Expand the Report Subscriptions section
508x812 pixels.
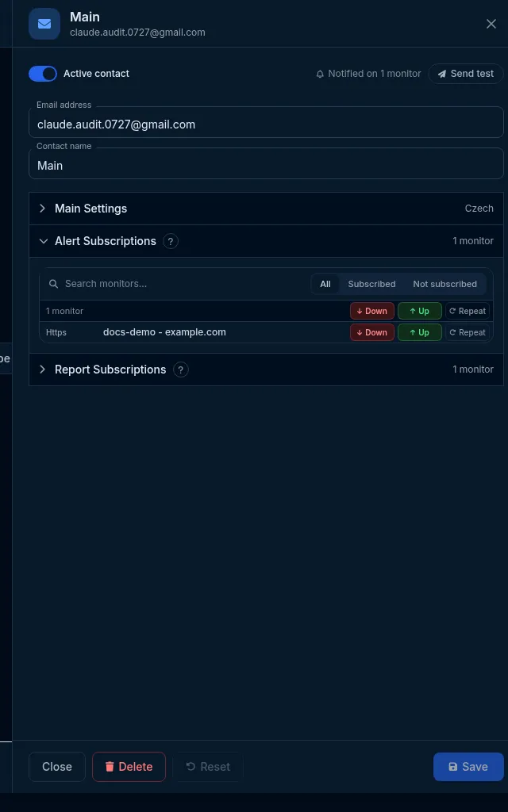(x=266, y=370)
